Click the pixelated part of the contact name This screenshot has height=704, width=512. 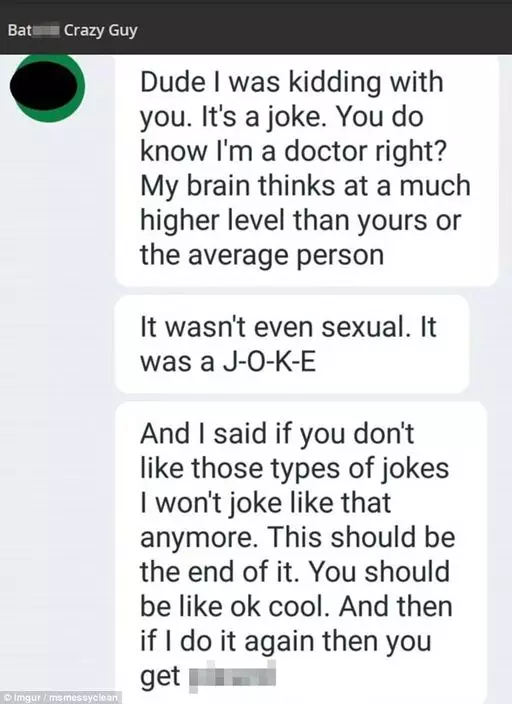(45, 31)
